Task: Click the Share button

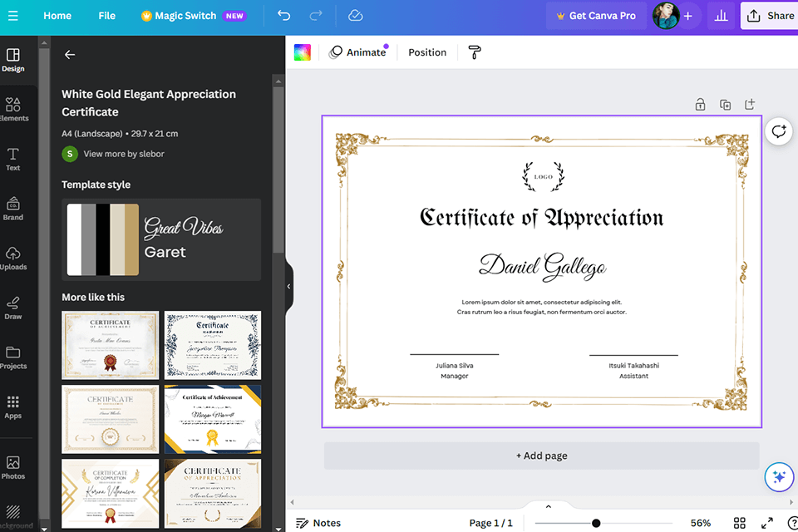Action: pyautogui.click(x=770, y=16)
